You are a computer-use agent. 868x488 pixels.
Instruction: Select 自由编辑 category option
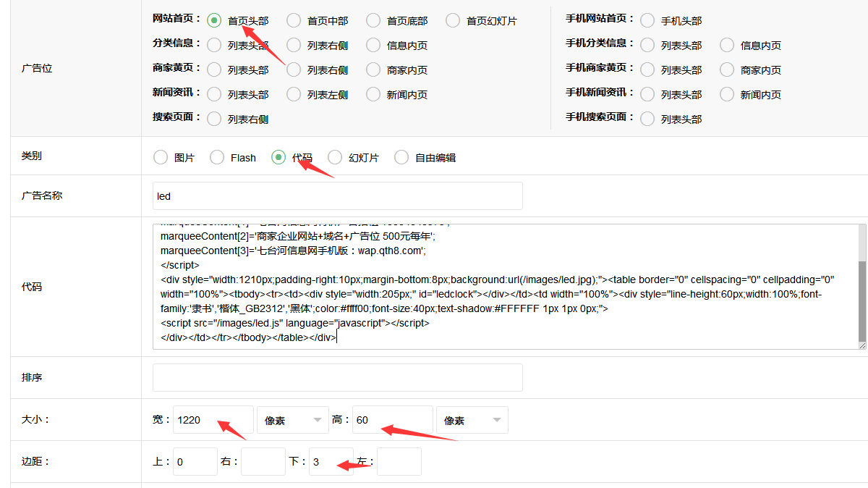401,157
